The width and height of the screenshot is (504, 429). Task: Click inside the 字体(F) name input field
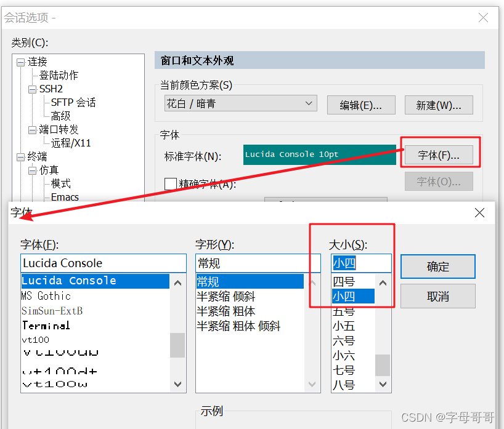pyautogui.click(x=103, y=263)
